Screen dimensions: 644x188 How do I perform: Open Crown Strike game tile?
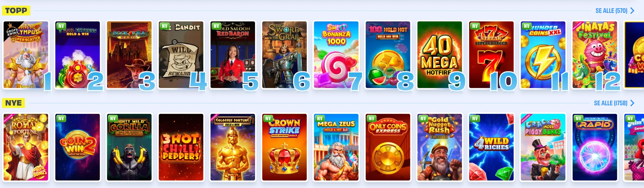pyautogui.click(x=285, y=147)
